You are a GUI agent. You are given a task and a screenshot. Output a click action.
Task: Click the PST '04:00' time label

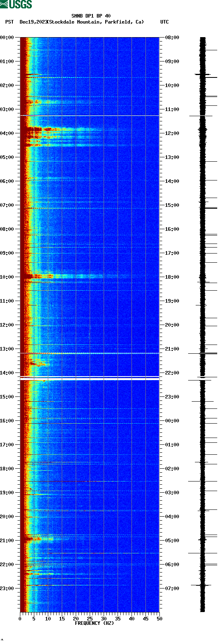7,133
